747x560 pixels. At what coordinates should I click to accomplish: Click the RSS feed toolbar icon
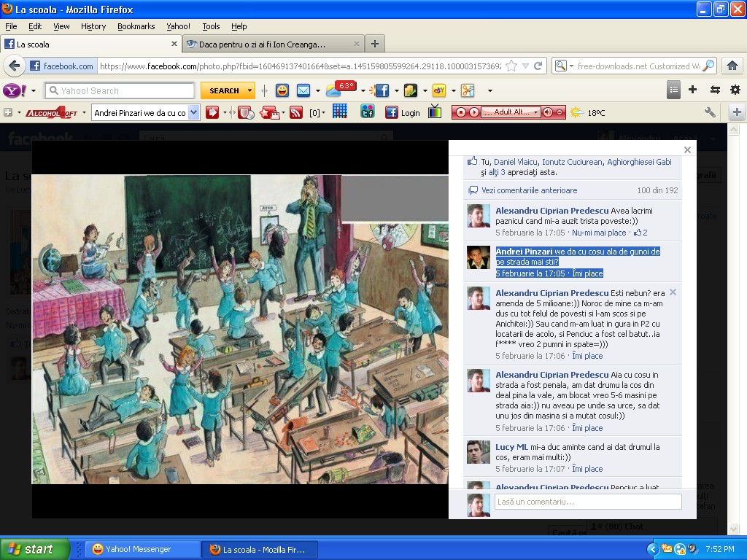tap(296, 112)
